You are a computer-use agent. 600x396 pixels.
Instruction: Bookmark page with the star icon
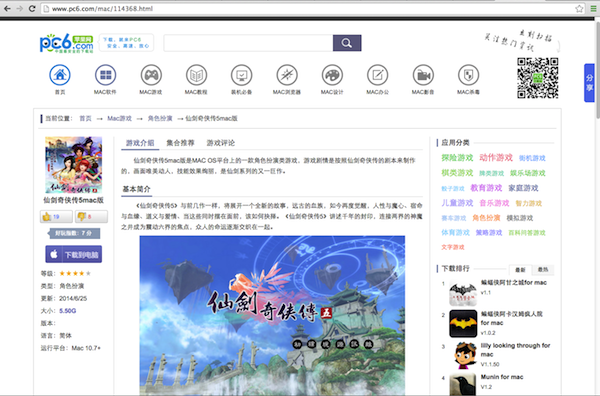click(x=579, y=8)
